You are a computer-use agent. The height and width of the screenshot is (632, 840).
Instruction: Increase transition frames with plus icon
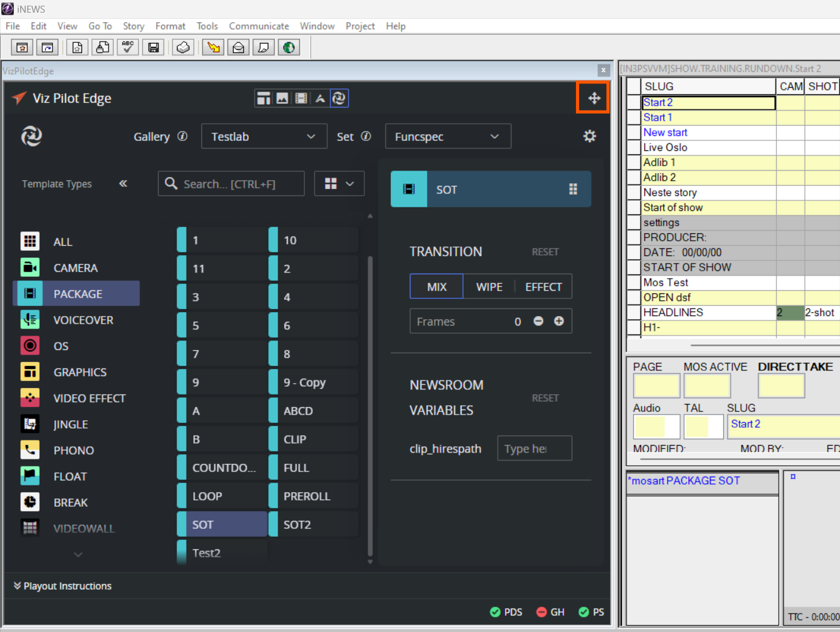pyautogui.click(x=559, y=321)
